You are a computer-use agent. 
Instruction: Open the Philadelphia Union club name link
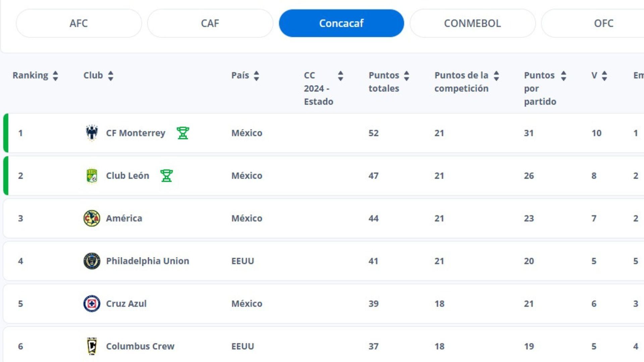click(x=148, y=261)
